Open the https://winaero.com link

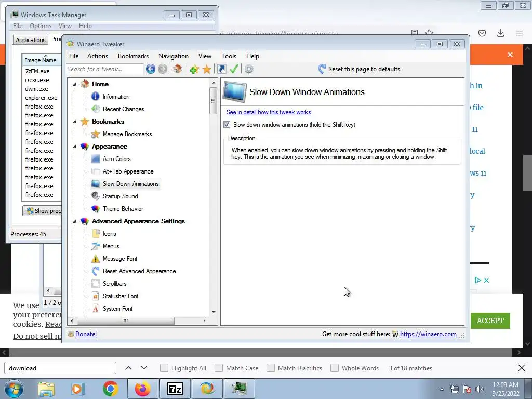tap(428, 334)
